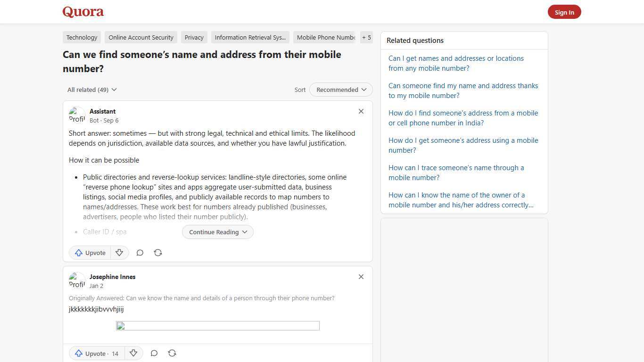Open the Privacy topic tag
Viewport: 644px width, 362px height.
coord(194,37)
